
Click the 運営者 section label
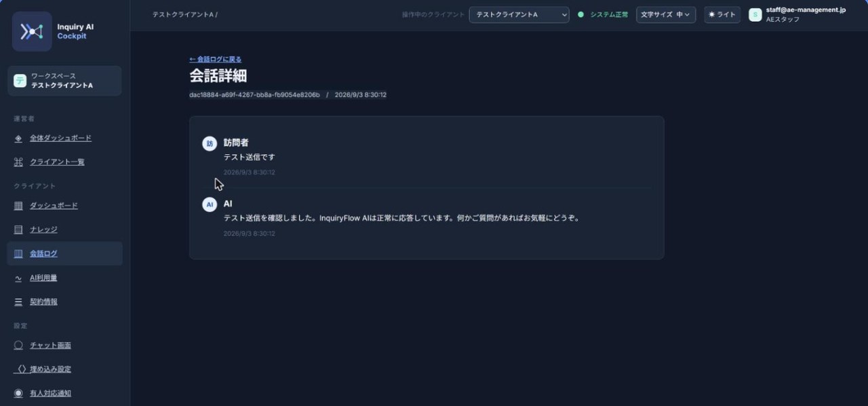[24, 119]
